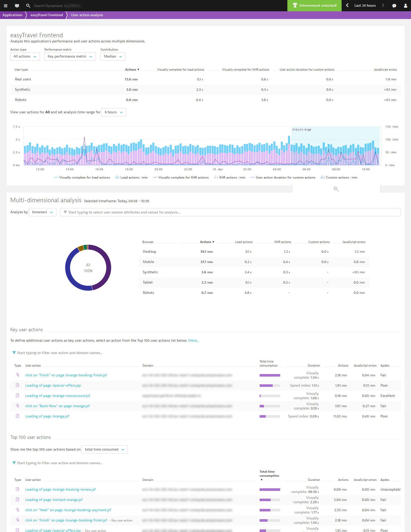Click filter funnel icon under Top 100 user actions
411x532 pixels.
point(14,463)
